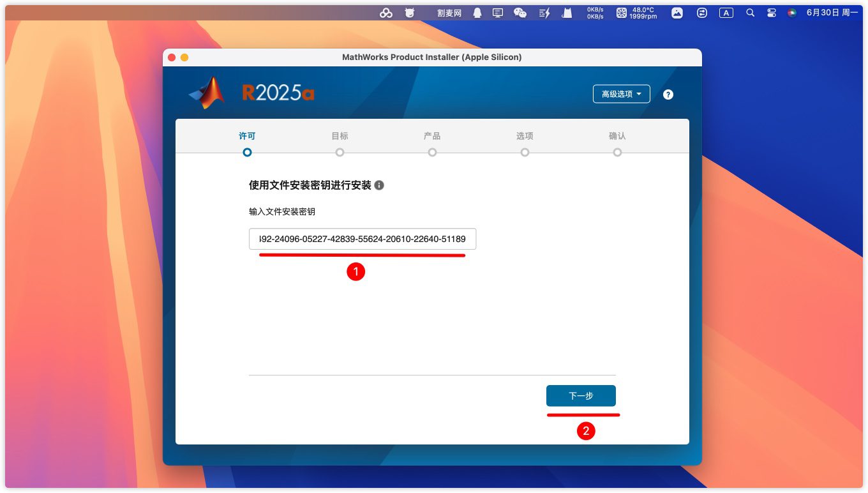Open Spotlight search in the menu bar
868x493 pixels.
[751, 13]
